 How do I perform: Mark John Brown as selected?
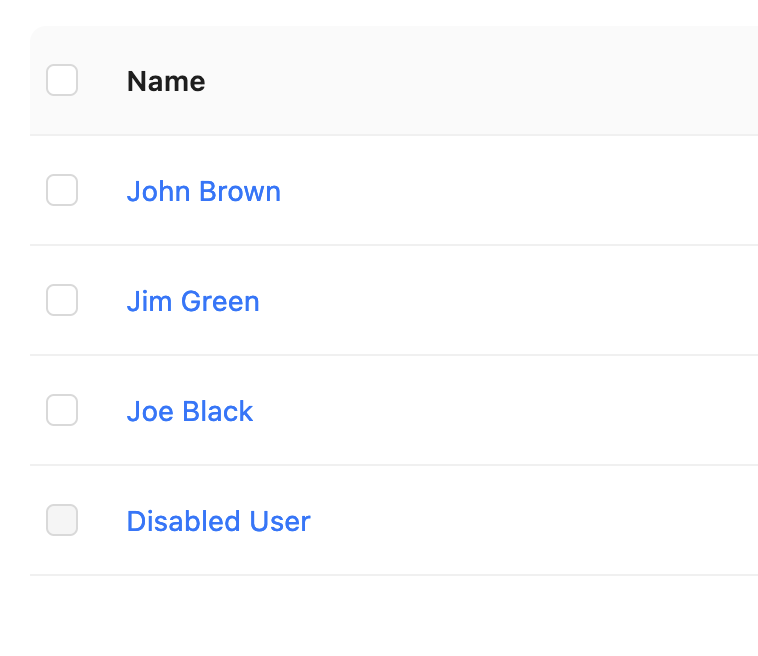(62, 190)
